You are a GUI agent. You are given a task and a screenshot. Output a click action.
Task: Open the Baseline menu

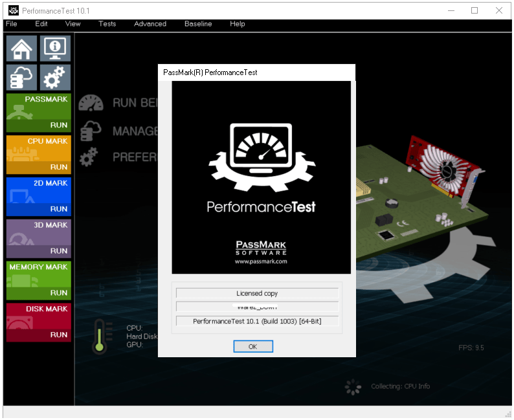click(x=198, y=24)
